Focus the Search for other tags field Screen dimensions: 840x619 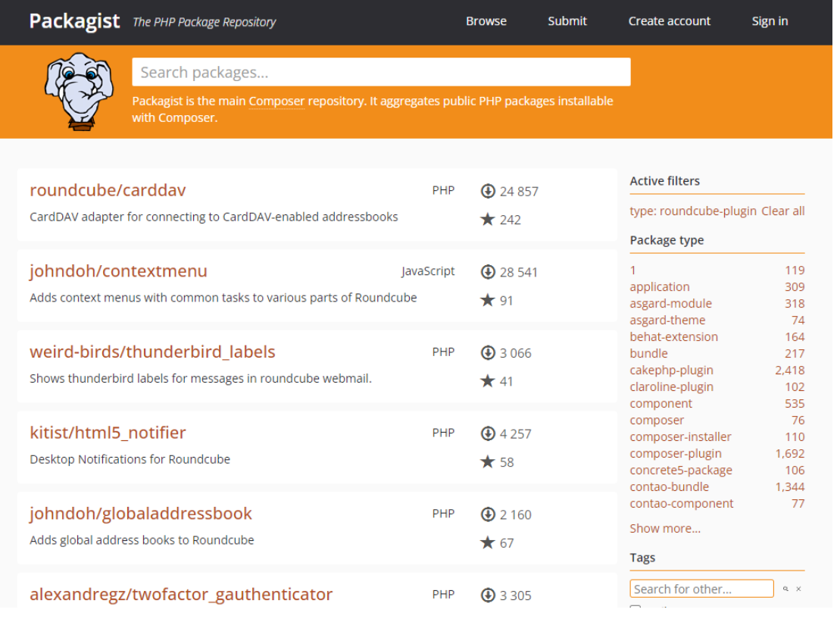tap(702, 589)
